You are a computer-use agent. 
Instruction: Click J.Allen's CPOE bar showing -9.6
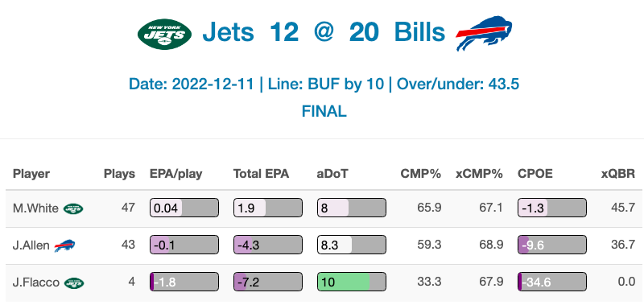pos(552,245)
